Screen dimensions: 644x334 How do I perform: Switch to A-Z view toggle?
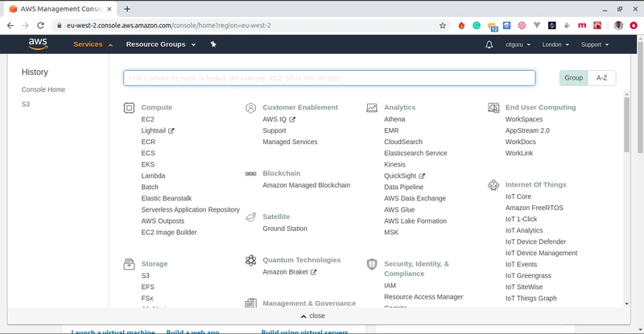(x=601, y=77)
